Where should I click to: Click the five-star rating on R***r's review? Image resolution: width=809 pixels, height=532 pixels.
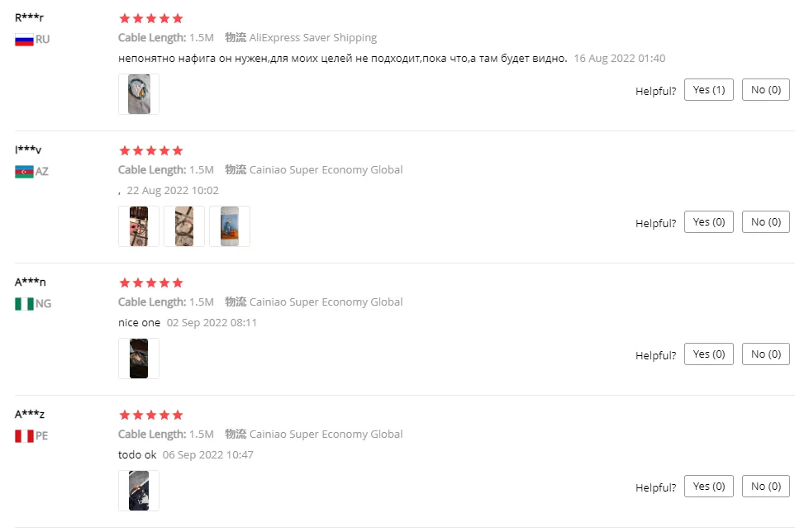[151, 18]
